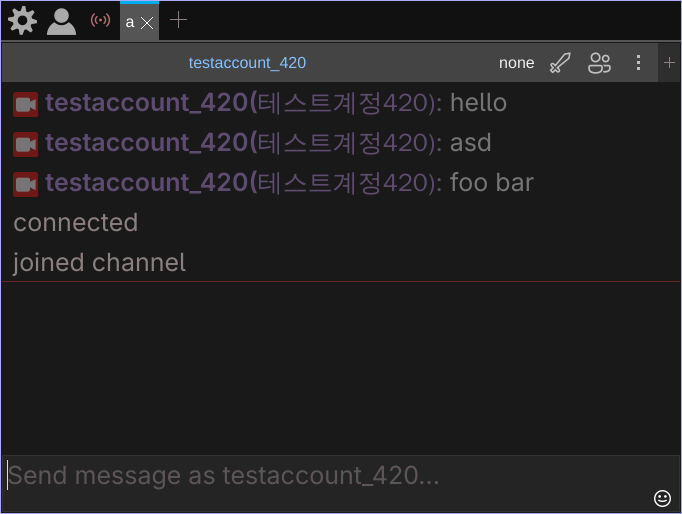The height and width of the screenshot is (514, 682).
Task: Click the broadcaster badge beside "foo bar" message
Action: (x=26, y=183)
